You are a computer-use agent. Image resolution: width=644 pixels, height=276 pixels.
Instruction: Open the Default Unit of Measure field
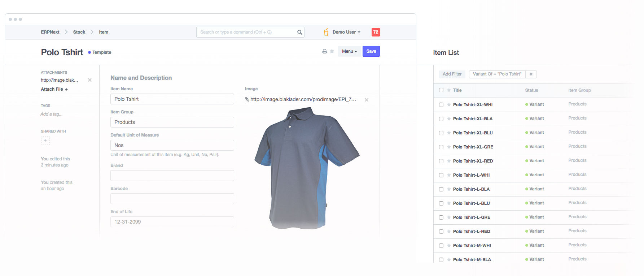(x=172, y=145)
